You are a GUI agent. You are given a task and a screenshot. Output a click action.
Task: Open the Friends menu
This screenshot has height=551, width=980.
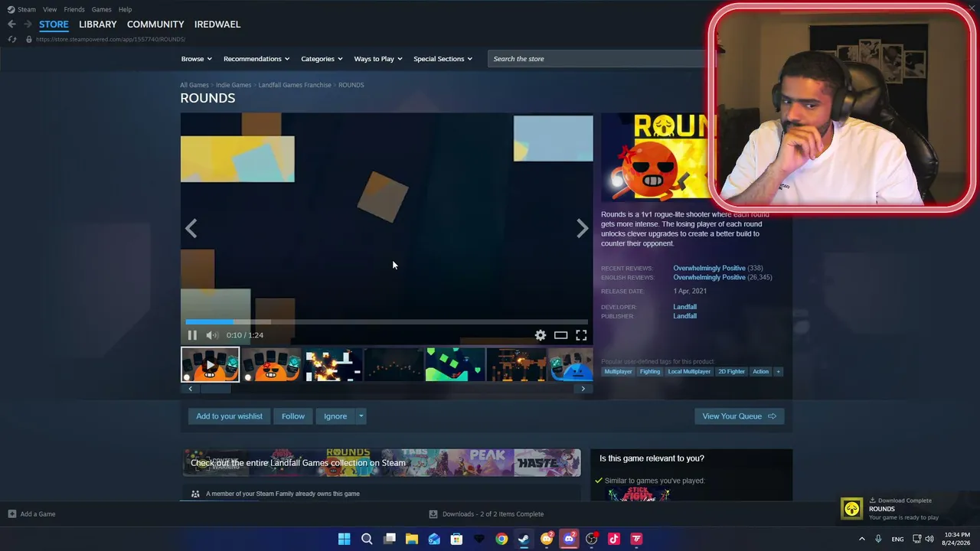click(74, 9)
